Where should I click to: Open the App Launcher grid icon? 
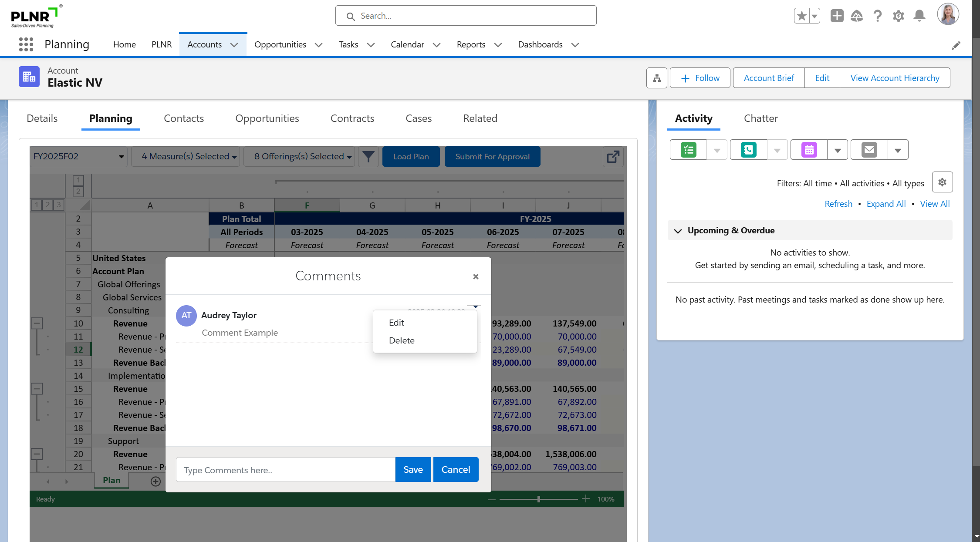tap(26, 44)
